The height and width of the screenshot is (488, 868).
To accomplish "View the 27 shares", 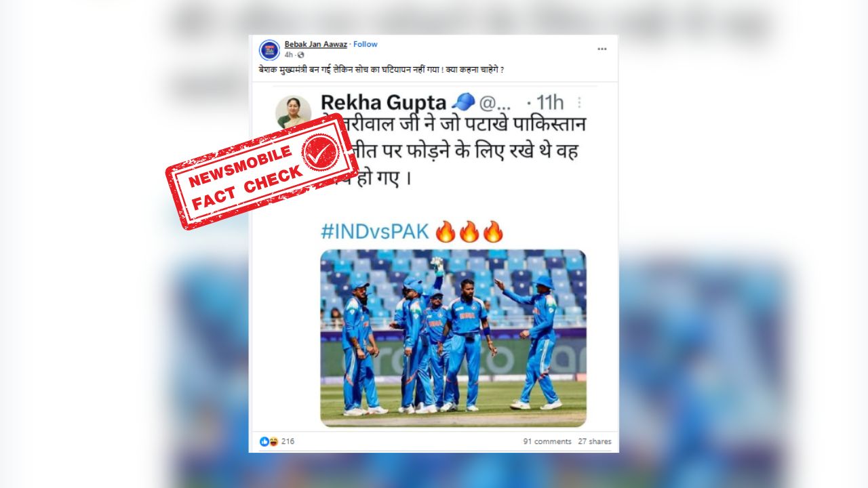I will point(595,441).
